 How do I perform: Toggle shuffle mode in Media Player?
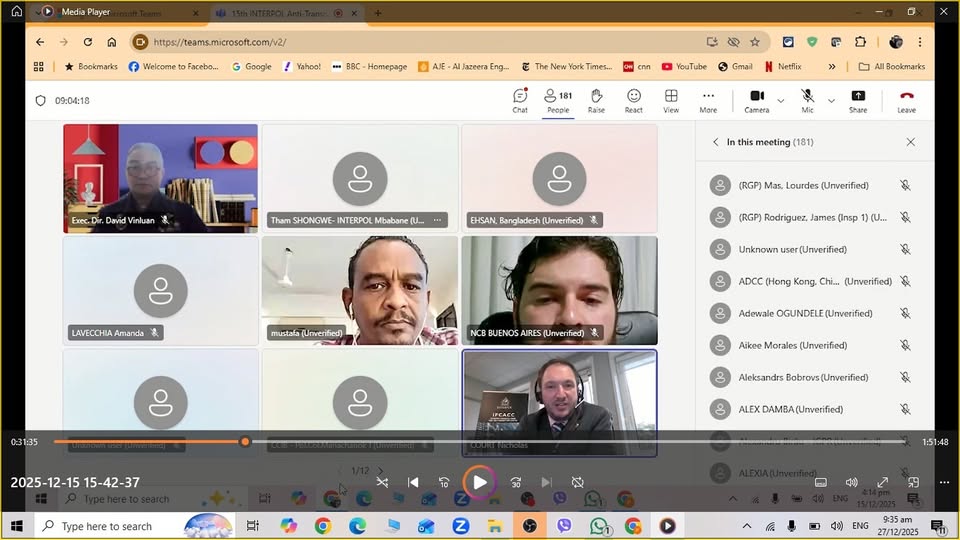[x=382, y=482]
